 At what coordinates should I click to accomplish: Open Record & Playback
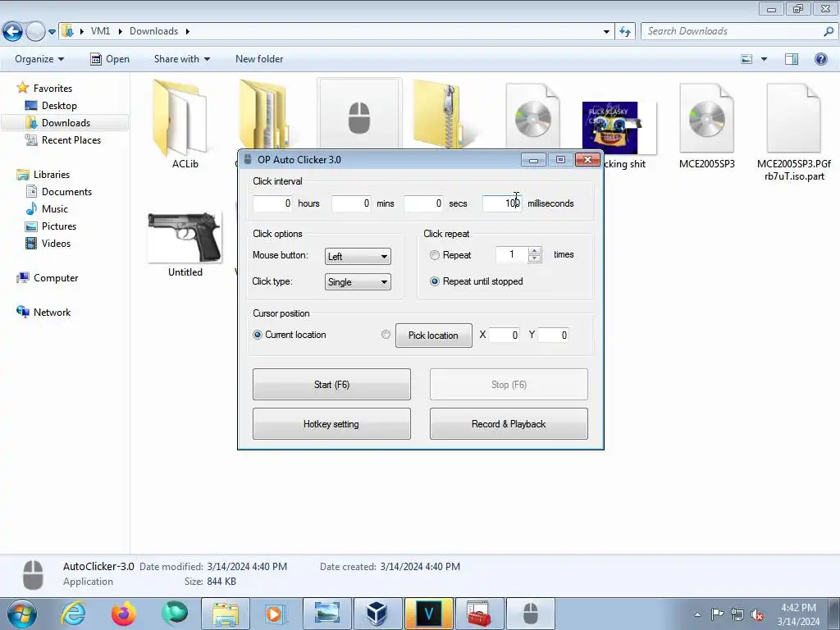pos(509,424)
